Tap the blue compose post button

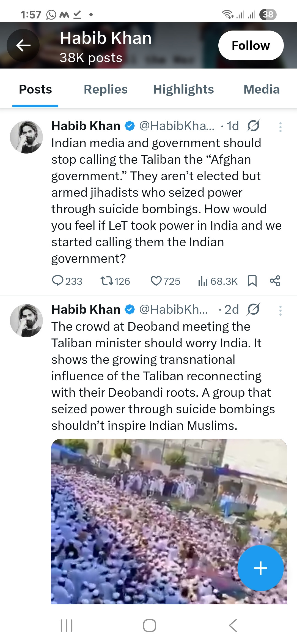pyautogui.click(x=260, y=568)
